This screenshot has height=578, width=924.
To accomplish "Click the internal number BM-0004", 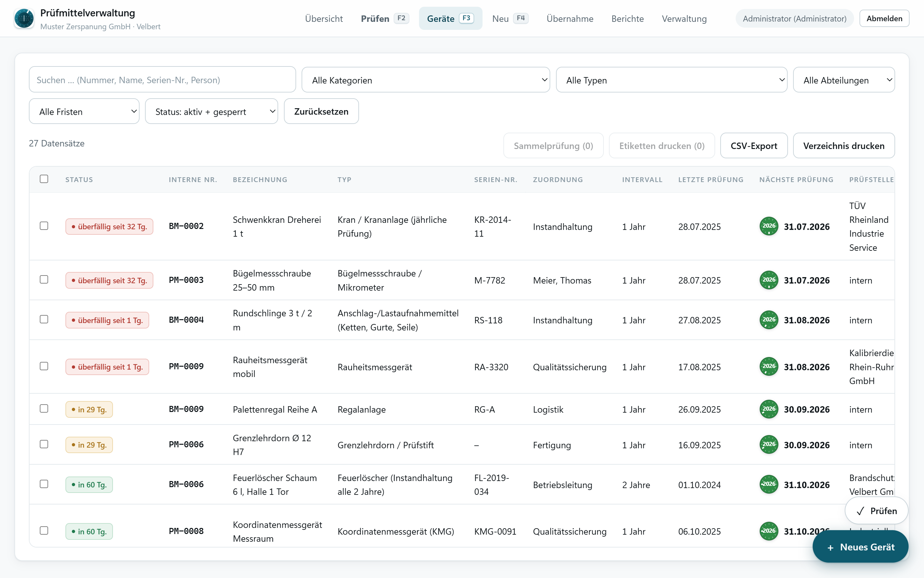I will pos(186,320).
